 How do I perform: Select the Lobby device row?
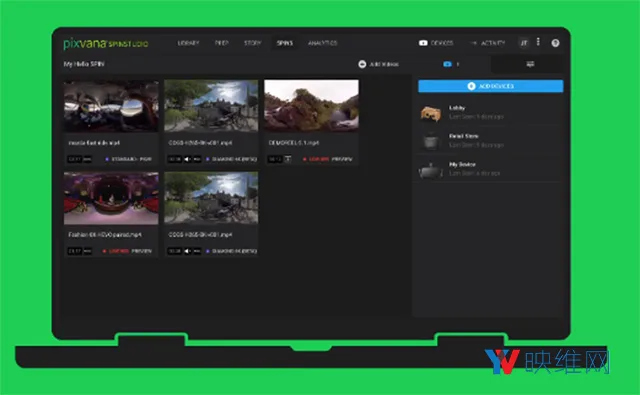click(490, 112)
